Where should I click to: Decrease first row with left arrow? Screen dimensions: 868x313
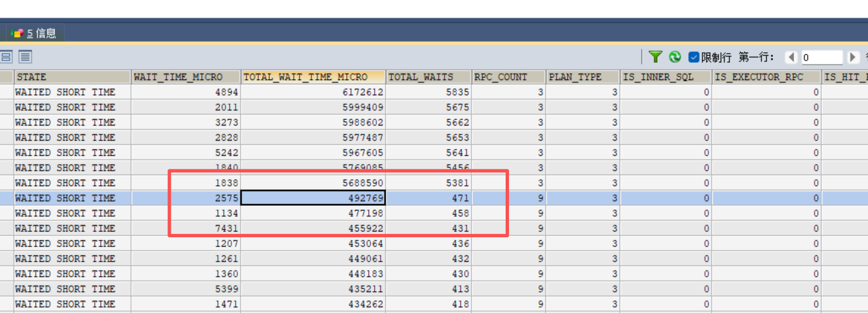coord(792,57)
